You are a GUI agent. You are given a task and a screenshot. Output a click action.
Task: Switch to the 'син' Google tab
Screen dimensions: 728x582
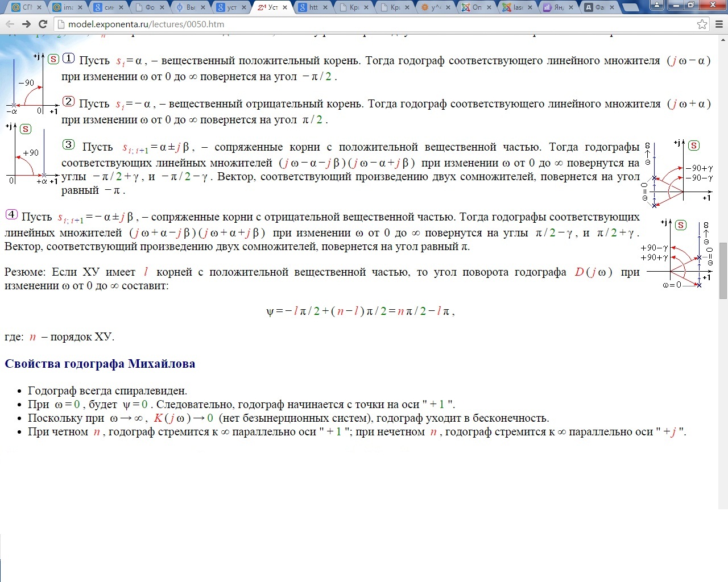click(x=108, y=7)
